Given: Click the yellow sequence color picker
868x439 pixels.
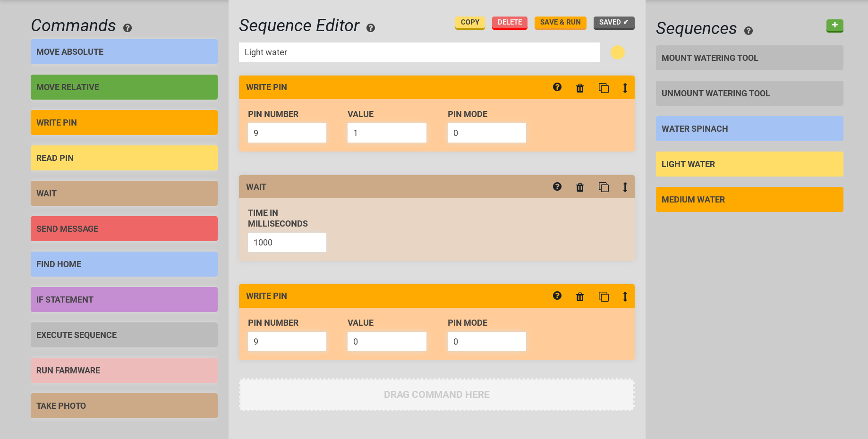Looking at the screenshot, I should pos(617,52).
